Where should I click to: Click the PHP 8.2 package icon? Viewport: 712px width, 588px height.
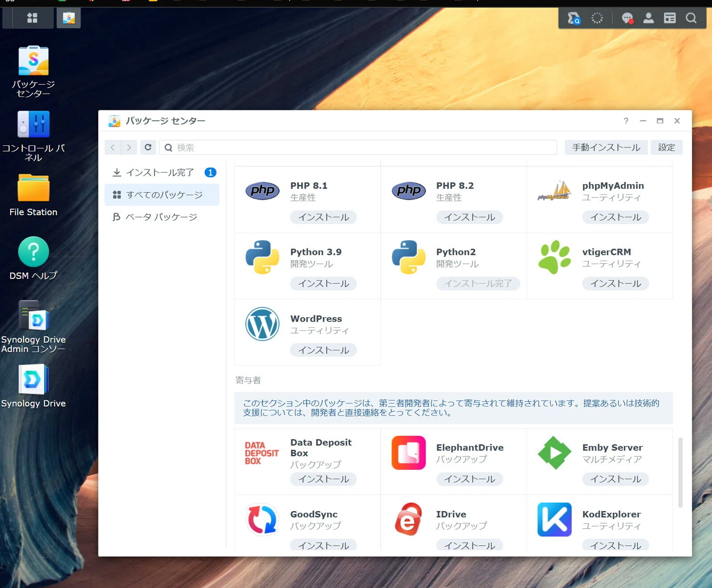(409, 191)
